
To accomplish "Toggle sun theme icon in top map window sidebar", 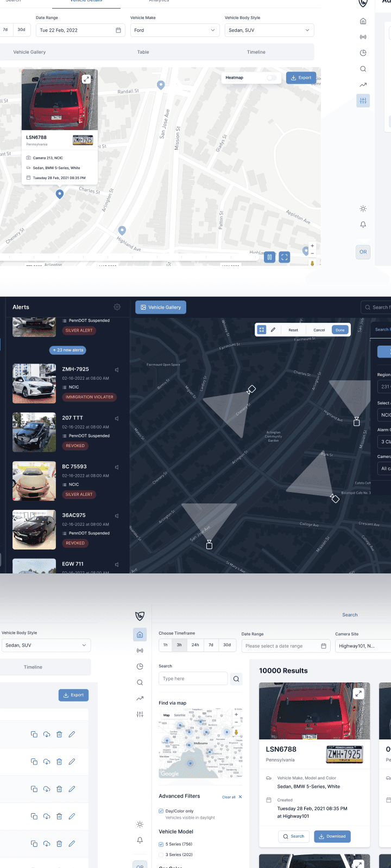I will (363, 209).
